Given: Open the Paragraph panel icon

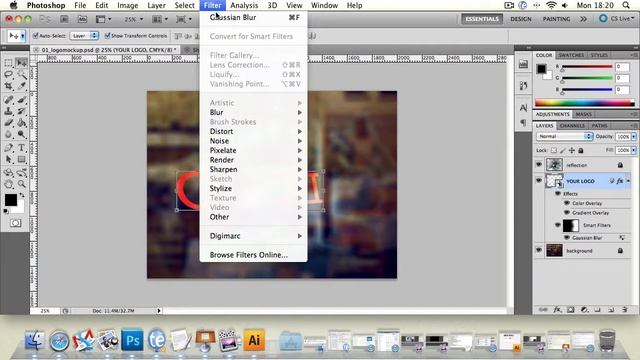Looking at the screenshot, I should click(523, 122).
